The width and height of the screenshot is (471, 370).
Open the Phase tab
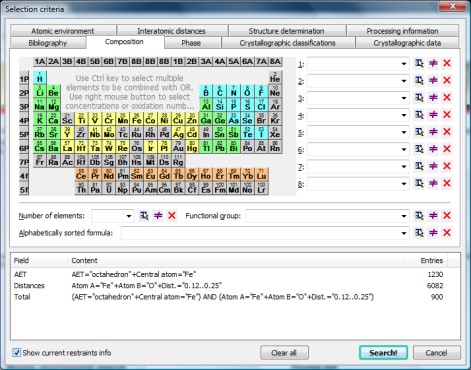tap(191, 43)
